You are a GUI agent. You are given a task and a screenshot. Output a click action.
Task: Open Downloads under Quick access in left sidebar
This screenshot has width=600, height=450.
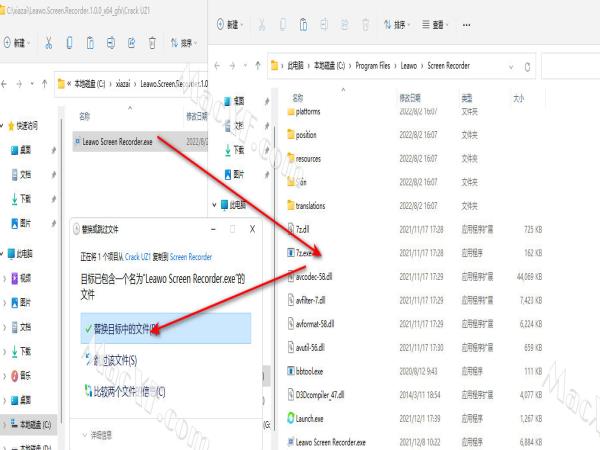[21, 199]
